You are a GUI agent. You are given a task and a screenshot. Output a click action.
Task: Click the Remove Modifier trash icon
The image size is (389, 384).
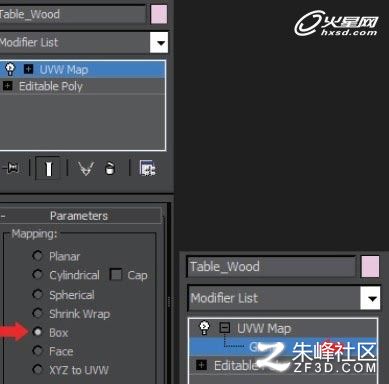110,168
